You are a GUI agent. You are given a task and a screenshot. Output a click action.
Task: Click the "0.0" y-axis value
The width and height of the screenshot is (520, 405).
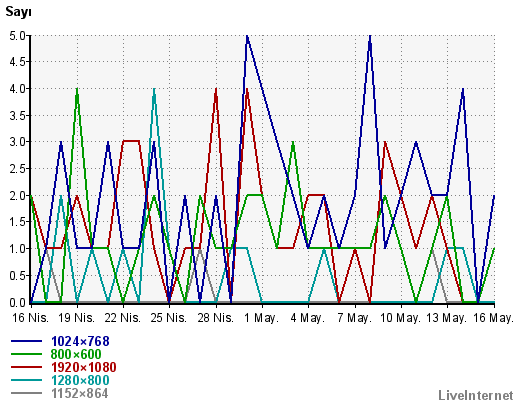click(x=18, y=303)
